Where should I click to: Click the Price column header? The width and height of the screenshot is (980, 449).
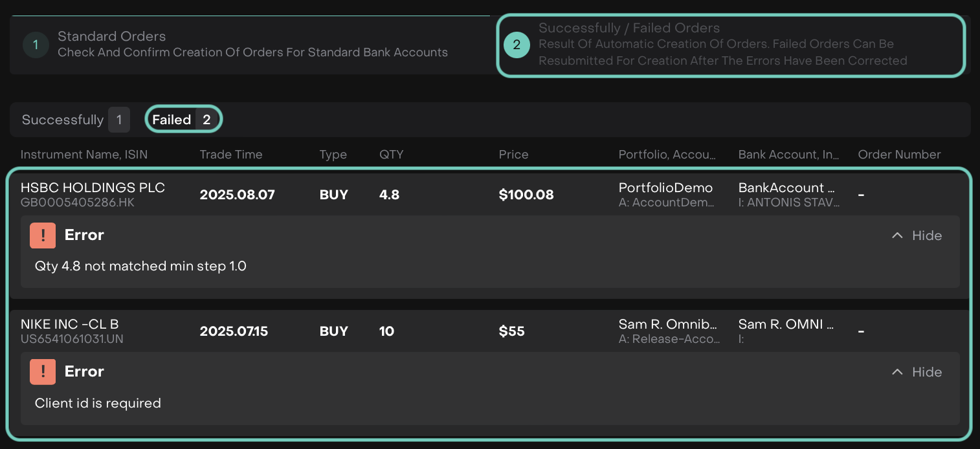(513, 155)
